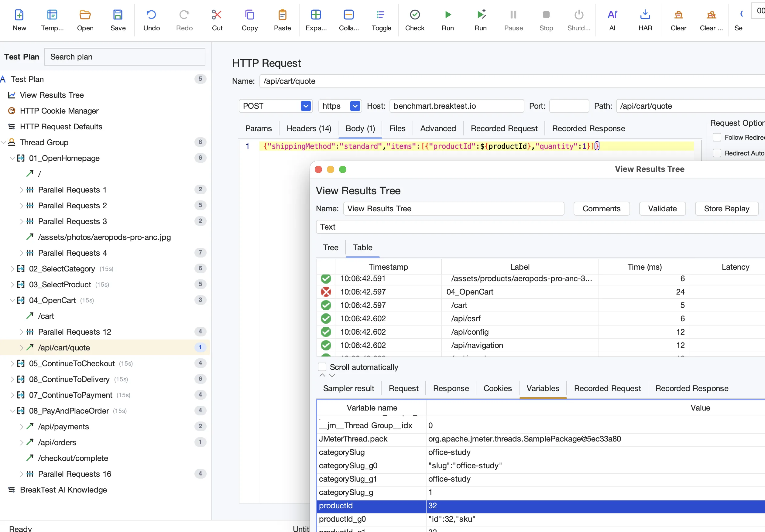Switch to the Params tab
This screenshot has height=532, width=765.
[x=259, y=128]
